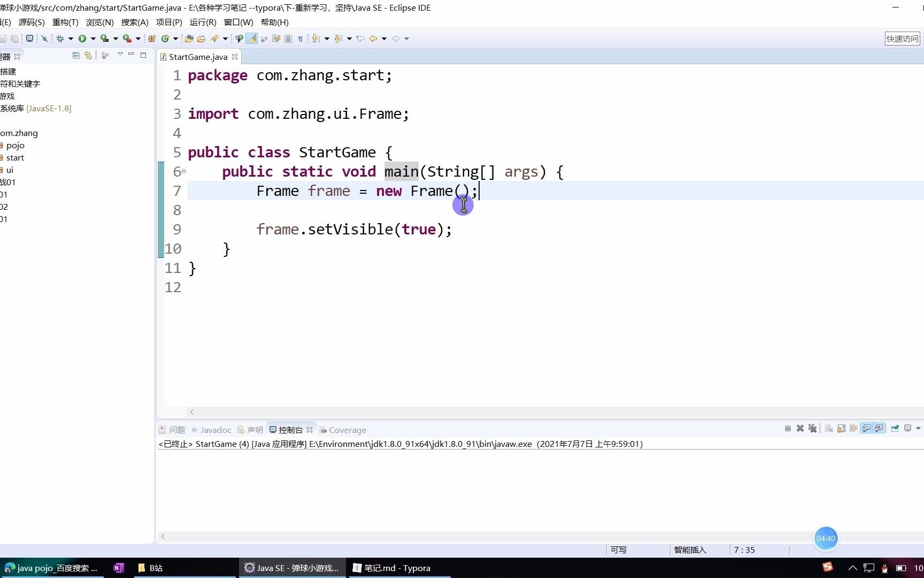Open the 帮助(H) Help menu
Viewport: 924px width, 578px height.
tap(275, 22)
